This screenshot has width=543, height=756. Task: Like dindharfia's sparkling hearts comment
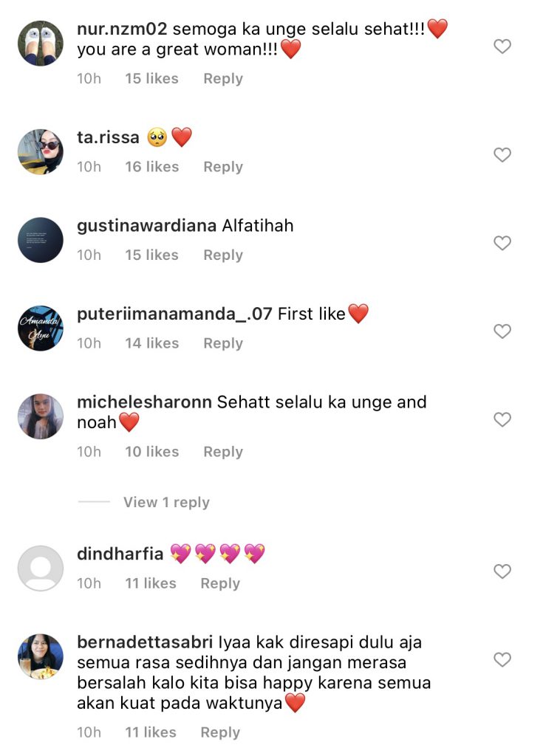502,571
